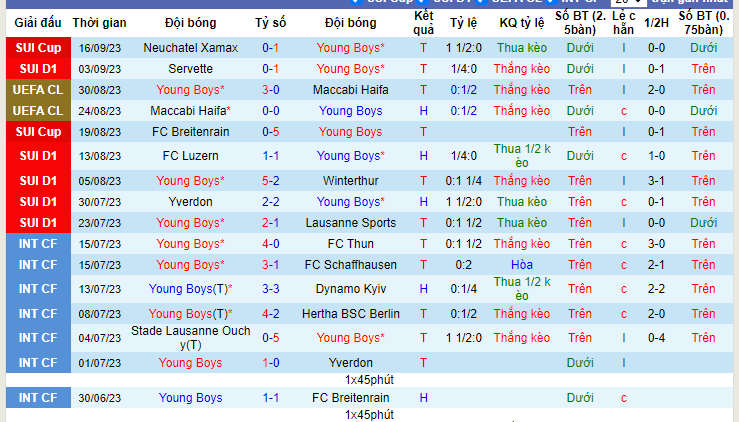Open the Dynamo Kyiv team link
This screenshot has height=422, width=739.
pos(351,289)
